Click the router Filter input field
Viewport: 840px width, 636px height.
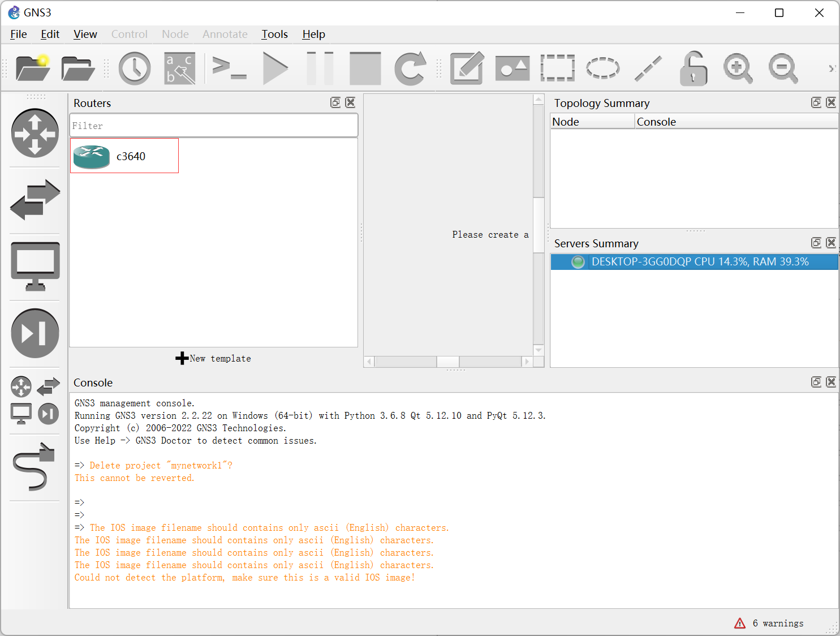coord(214,126)
